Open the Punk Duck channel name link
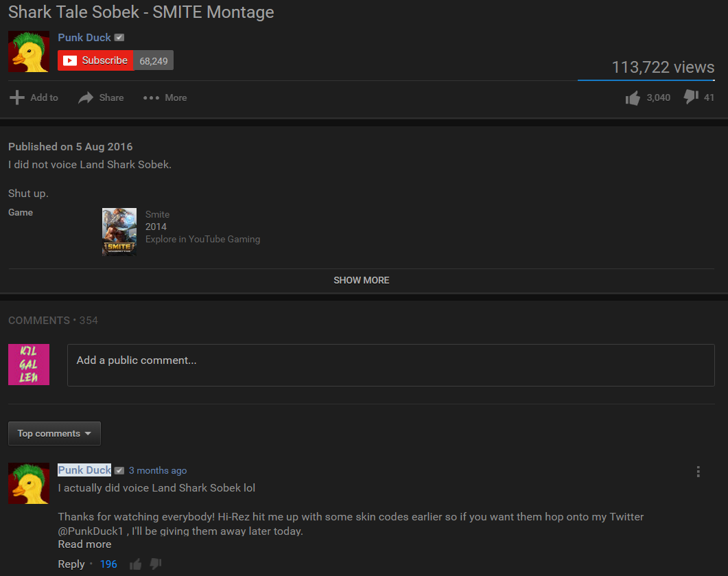 click(84, 38)
